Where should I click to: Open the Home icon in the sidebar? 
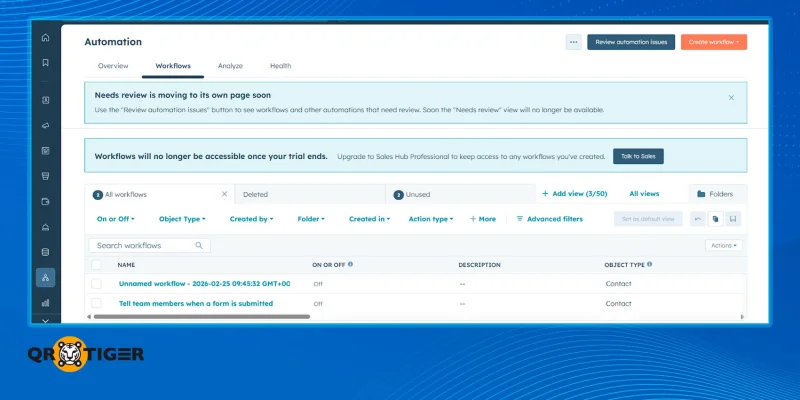pos(45,37)
